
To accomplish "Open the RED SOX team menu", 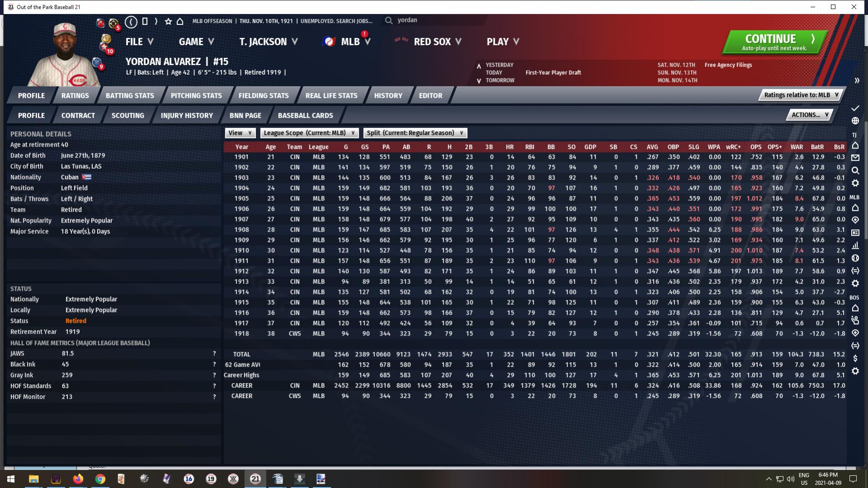I will point(428,42).
